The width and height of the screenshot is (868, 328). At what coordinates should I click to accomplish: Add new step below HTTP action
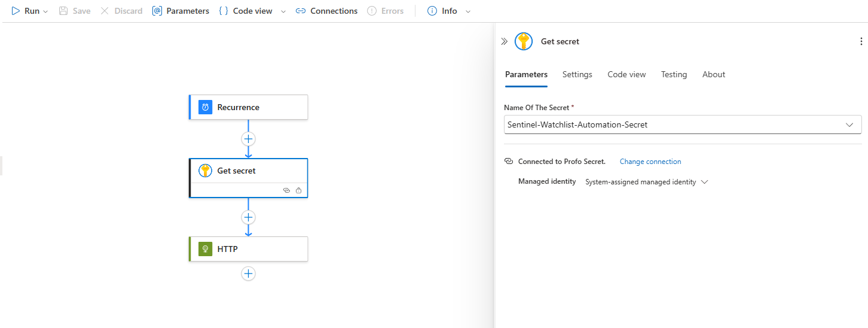coord(248,274)
